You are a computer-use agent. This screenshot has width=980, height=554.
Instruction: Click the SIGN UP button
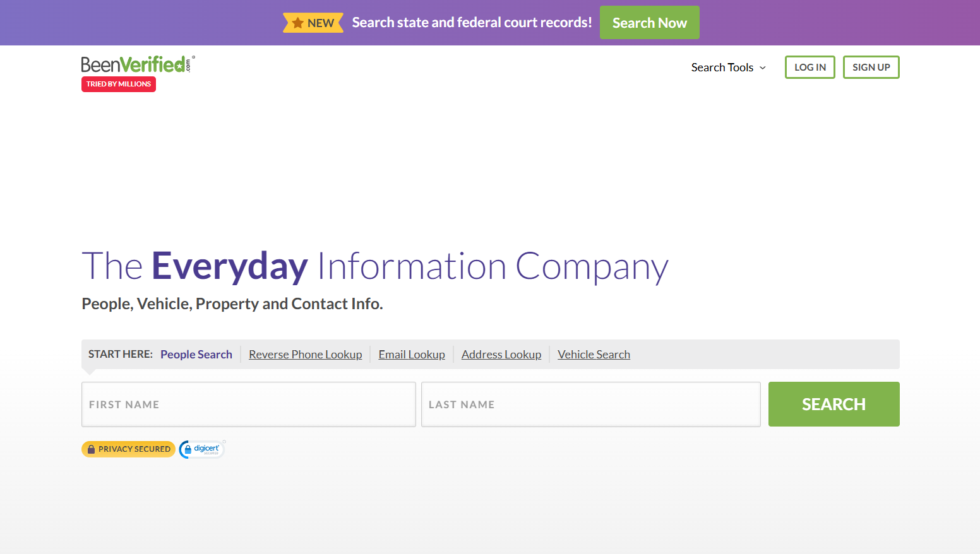tap(871, 68)
